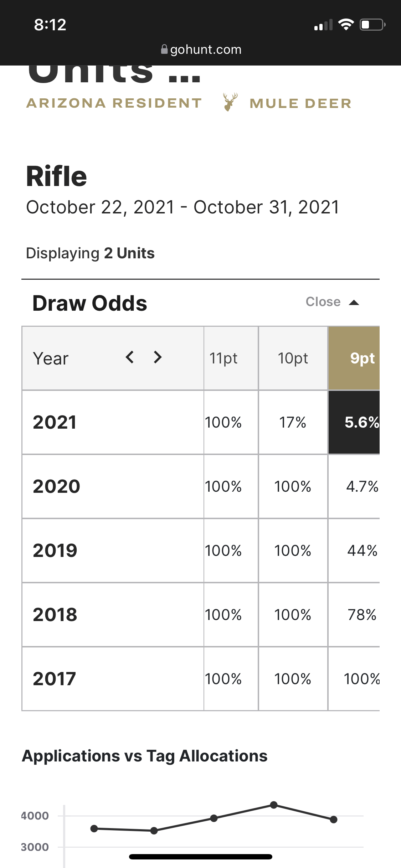
Task: Select the 9pt column header
Action: point(354,358)
